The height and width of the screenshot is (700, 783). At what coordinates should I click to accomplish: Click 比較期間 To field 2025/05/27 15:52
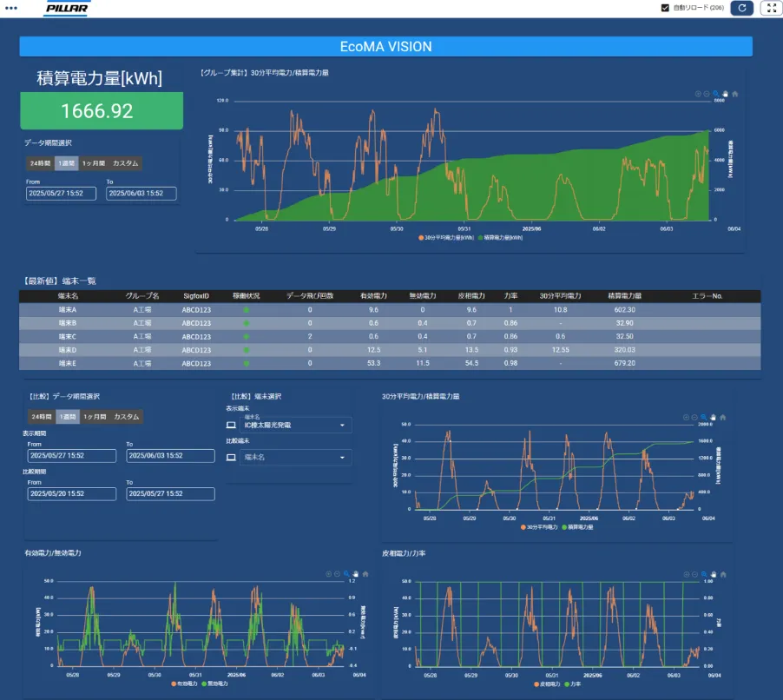click(171, 493)
